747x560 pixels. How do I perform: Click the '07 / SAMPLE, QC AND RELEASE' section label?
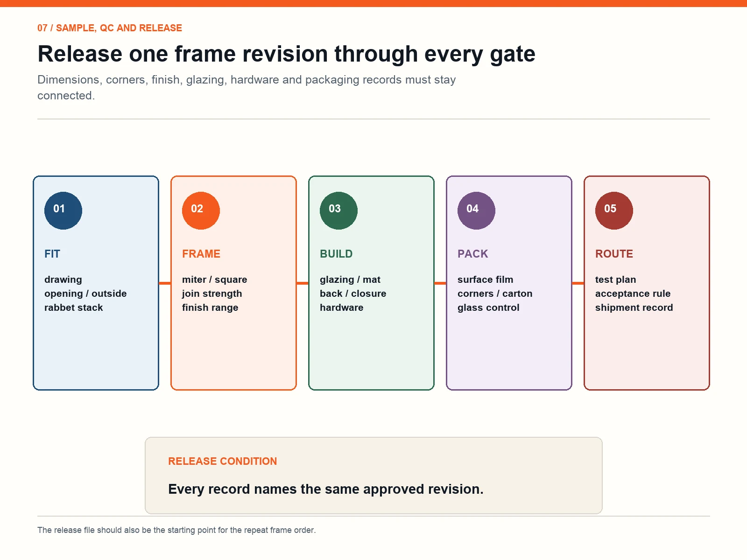click(110, 28)
